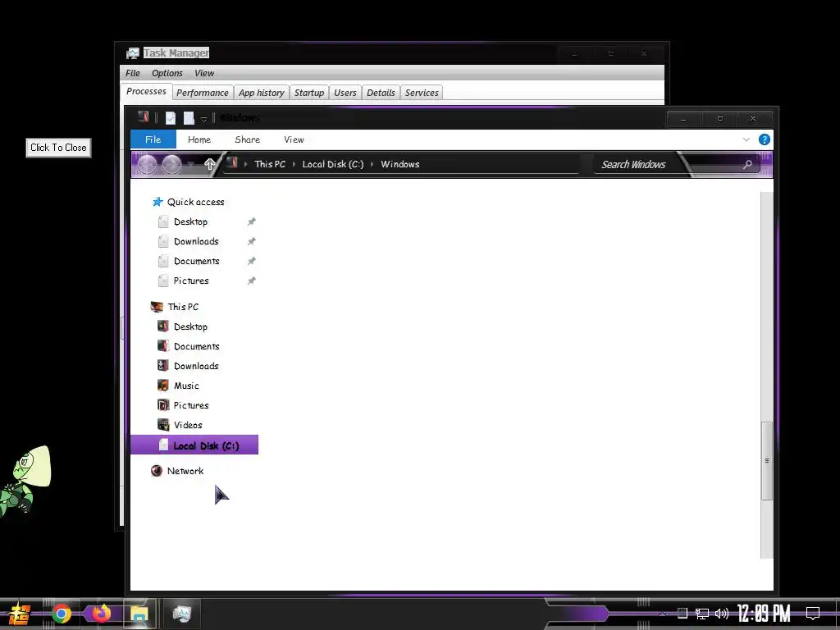Click the Properties quick access toolbar icon
This screenshot has height=630, width=840.
171,118
